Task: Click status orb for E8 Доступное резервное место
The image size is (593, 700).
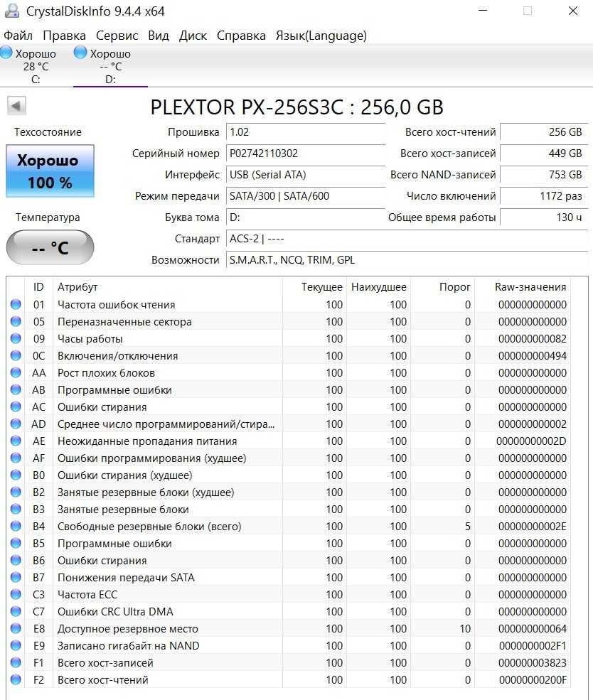Action: point(16,628)
